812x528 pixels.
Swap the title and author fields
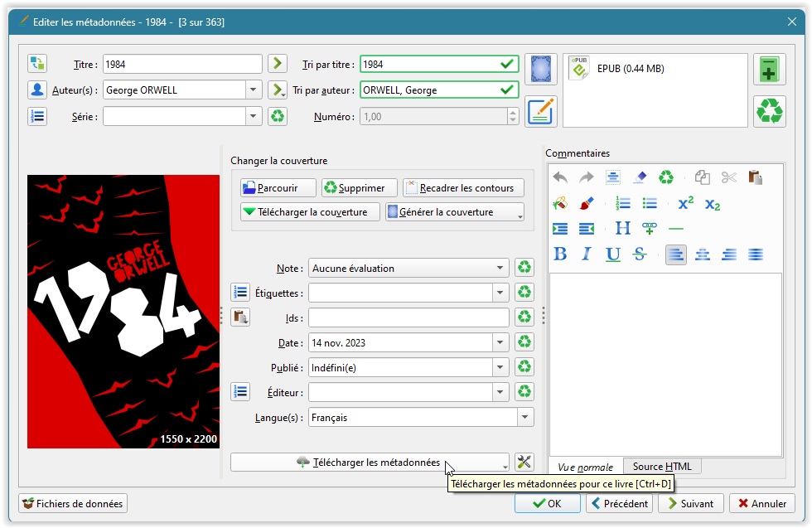pos(37,65)
